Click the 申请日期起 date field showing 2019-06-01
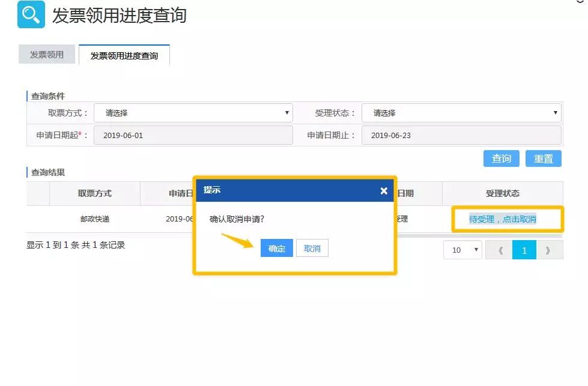This screenshot has height=386, width=588. (x=192, y=135)
